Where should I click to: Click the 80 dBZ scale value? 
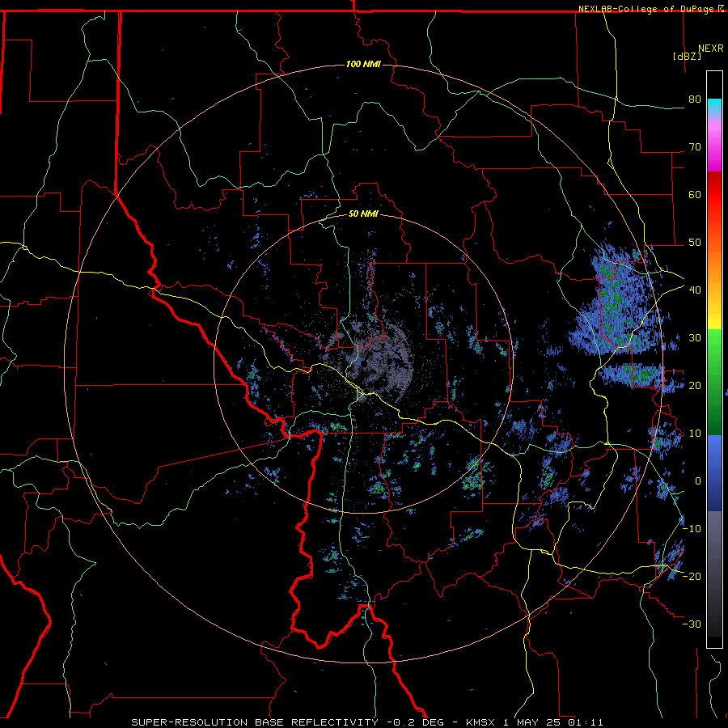[x=695, y=99]
